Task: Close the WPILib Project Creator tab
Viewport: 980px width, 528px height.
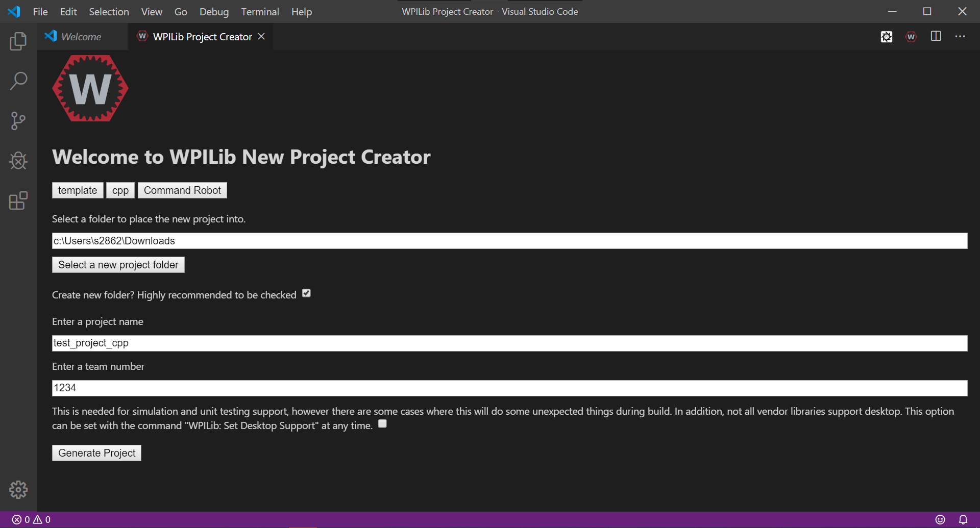Action: [x=261, y=36]
